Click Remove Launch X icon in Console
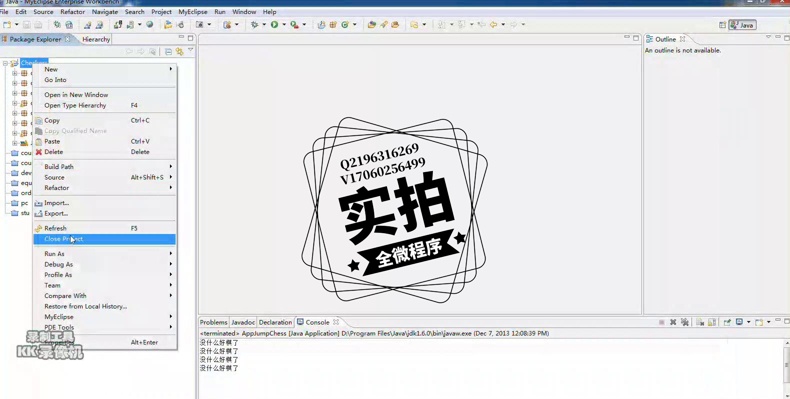The image size is (790, 399). pos(673,322)
